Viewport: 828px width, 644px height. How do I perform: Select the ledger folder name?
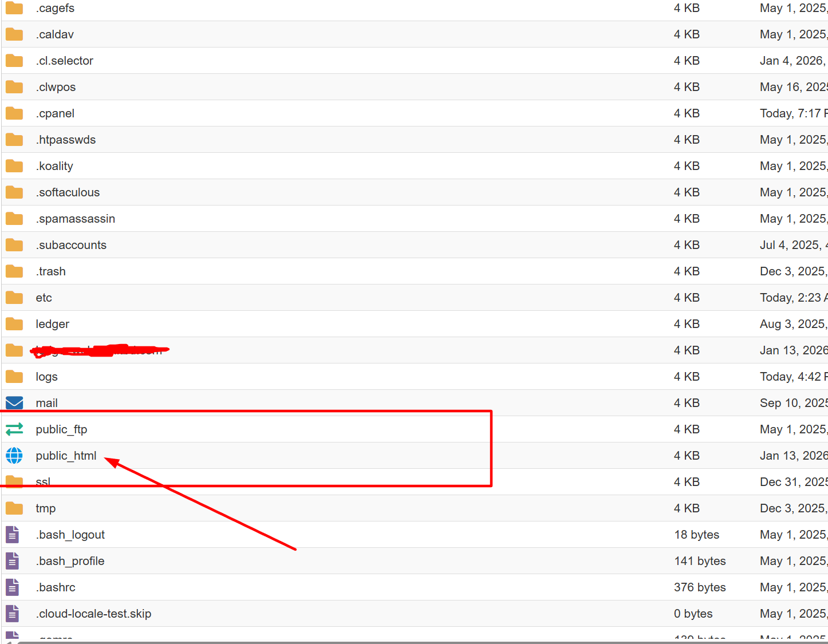(52, 324)
